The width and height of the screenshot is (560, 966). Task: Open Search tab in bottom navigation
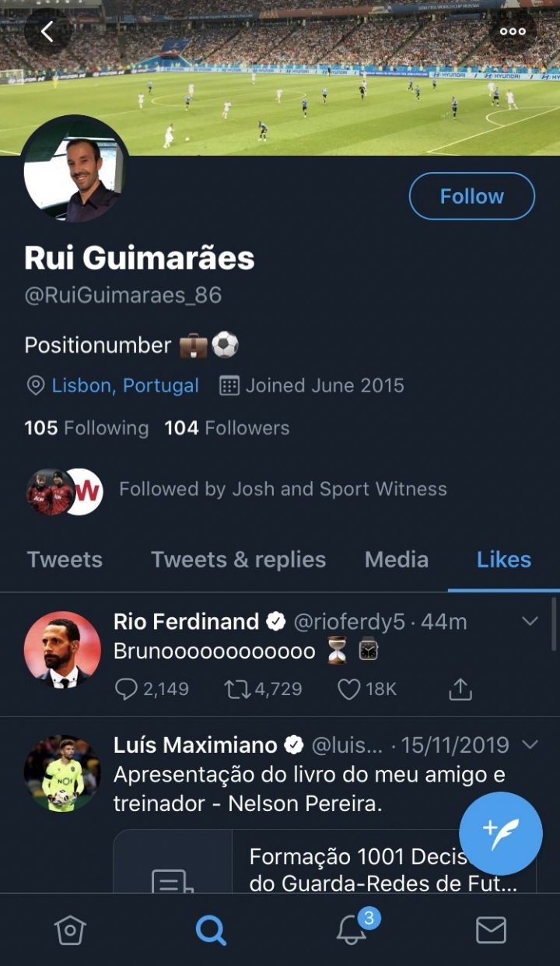[210, 929]
